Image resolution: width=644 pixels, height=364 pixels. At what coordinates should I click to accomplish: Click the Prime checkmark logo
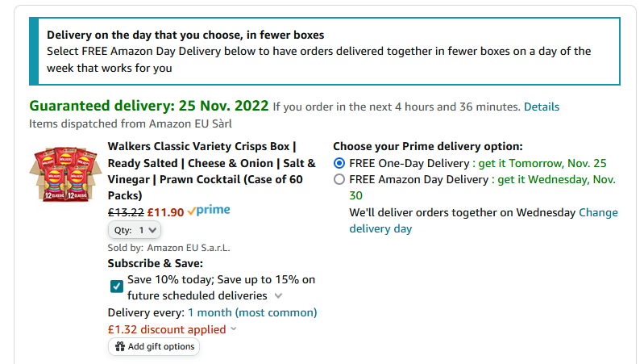point(209,211)
